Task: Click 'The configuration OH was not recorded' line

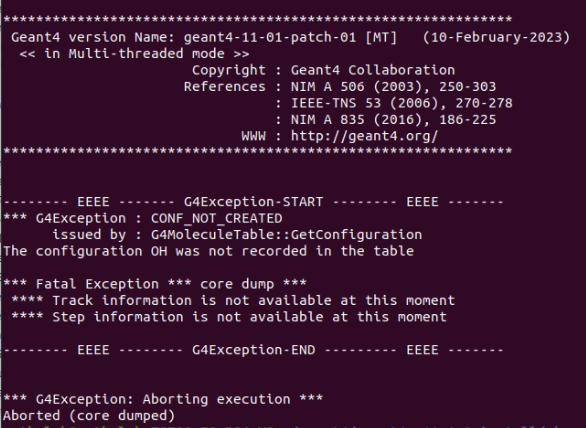Action: point(208,251)
